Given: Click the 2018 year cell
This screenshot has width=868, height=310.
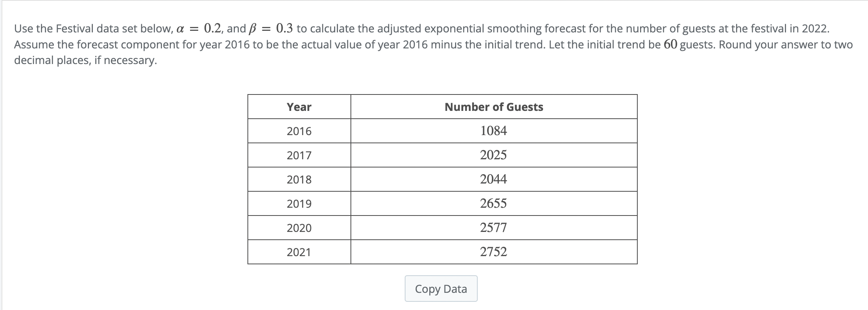Looking at the screenshot, I should pos(299,180).
